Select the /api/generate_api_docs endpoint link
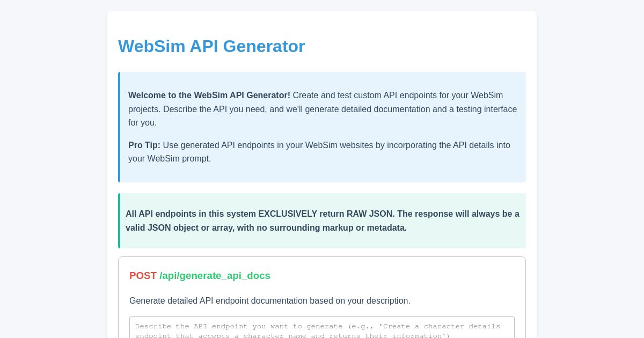Image resolution: width=644 pixels, height=338 pixels. tap(215, 276)
